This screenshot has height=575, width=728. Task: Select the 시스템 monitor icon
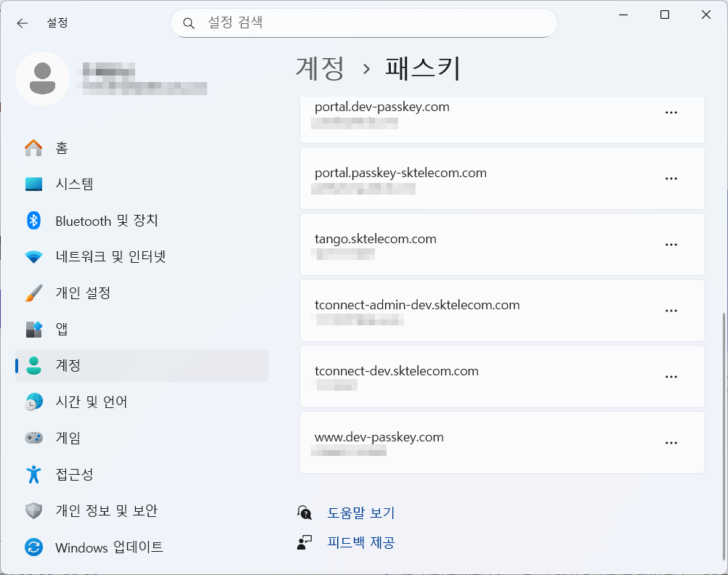(x=33, y=184)
